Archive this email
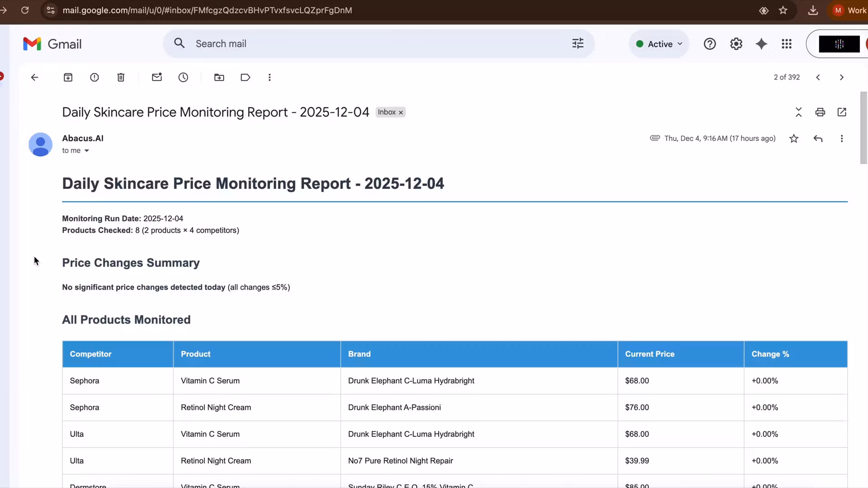 coord(68,77)
